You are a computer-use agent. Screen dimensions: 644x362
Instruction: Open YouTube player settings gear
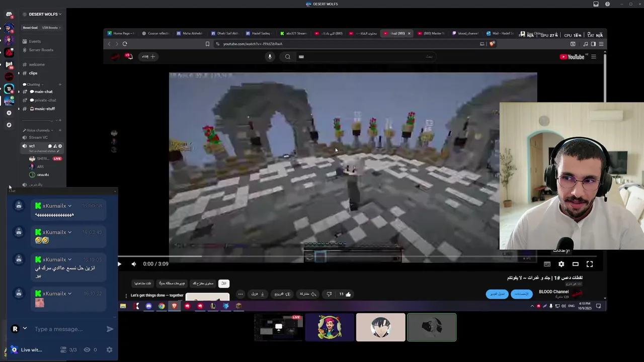click(x=561, y=264)
